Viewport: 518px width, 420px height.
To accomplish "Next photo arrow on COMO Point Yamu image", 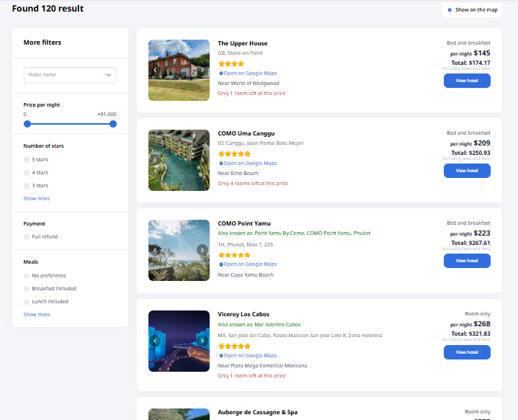I will 202,250.
